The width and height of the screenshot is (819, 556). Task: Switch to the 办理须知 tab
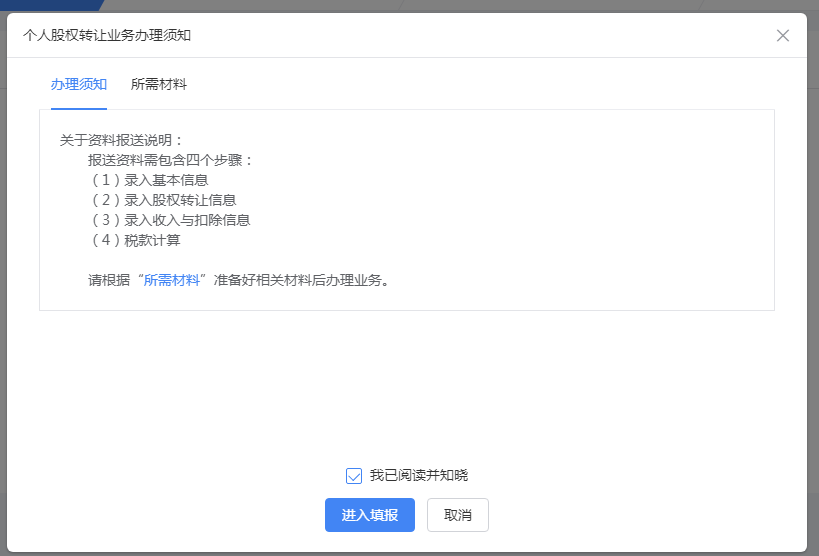click(x=79, y=84)
